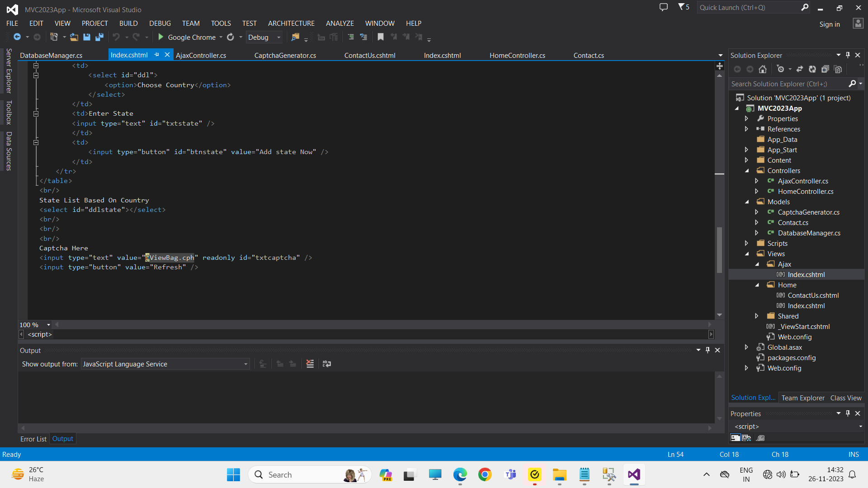Click the Open File toolbar icon

[x=74, y=37]
